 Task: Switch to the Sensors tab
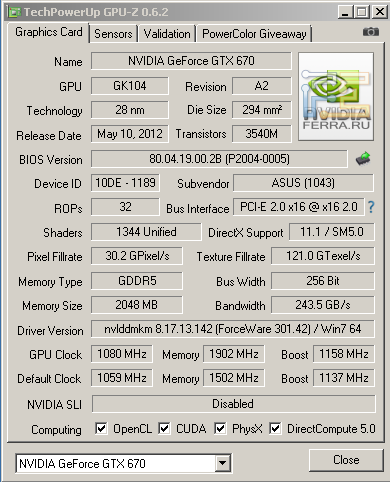(x=113, y=34)
